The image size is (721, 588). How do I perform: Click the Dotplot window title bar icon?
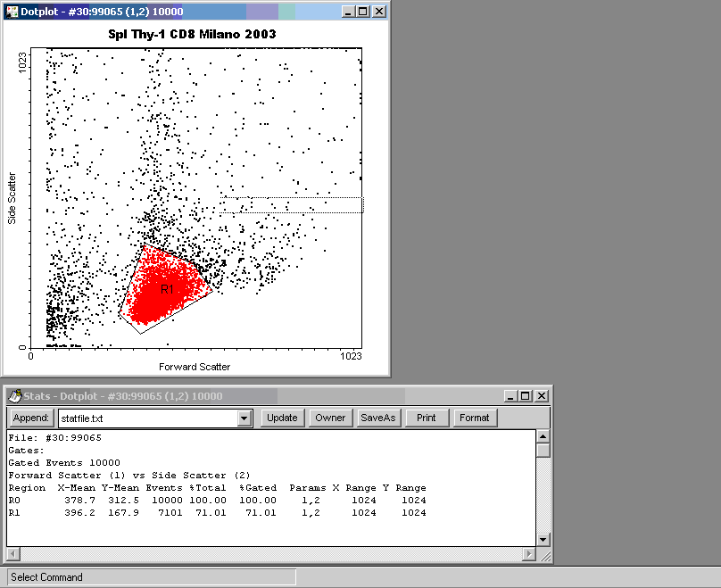pos(12,12)
